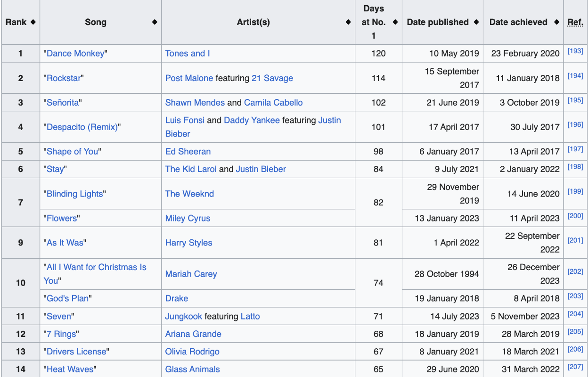The width and height of the screenshot is (588, 377).
Task: Sort table by Rank column arrows
Action: (33, 22)
